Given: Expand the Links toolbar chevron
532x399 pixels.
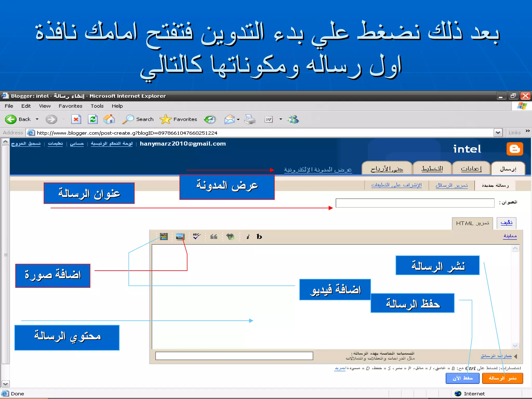Looking at the screenshot, I should 528,131.
